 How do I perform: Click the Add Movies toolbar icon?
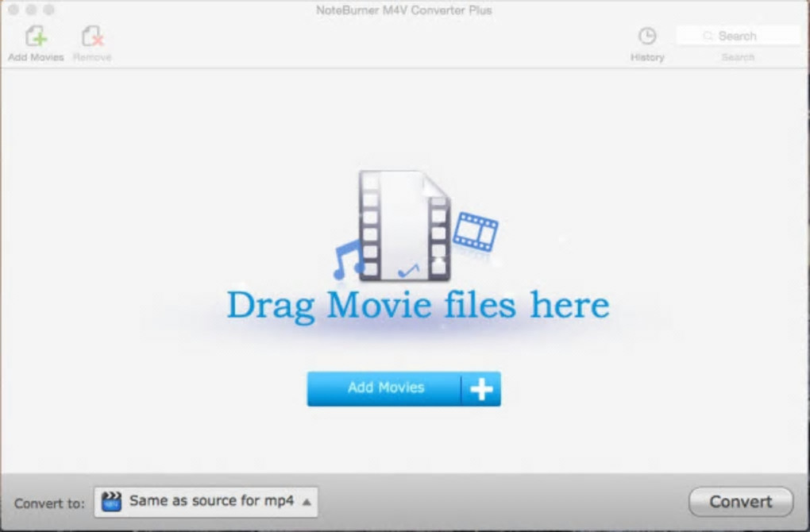tap(37, 37)
